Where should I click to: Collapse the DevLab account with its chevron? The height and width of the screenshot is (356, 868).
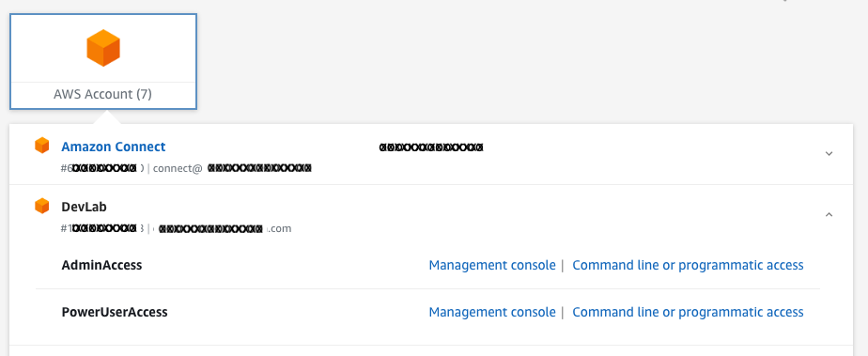pyautogui.click(x=829, y=214)
